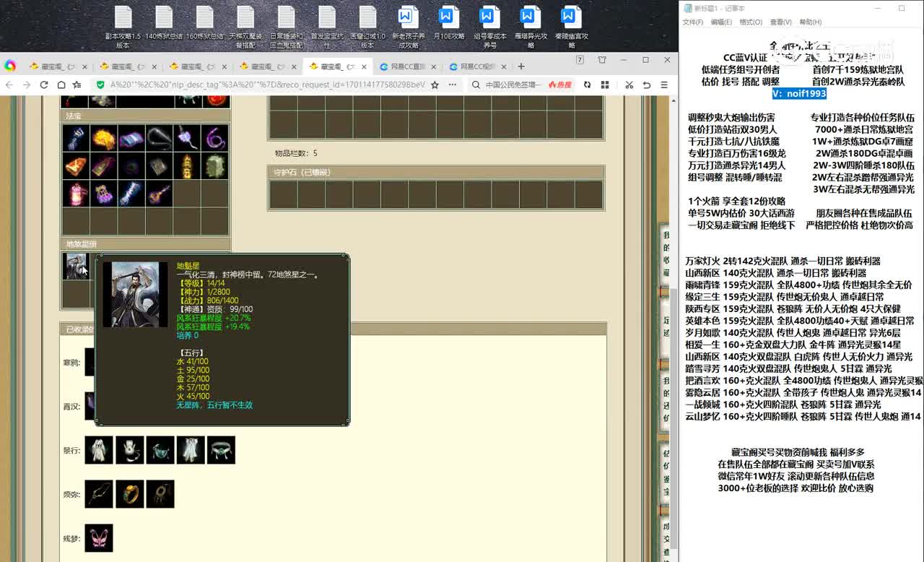Click the white robe item in 景行 row

click(99, 450)
